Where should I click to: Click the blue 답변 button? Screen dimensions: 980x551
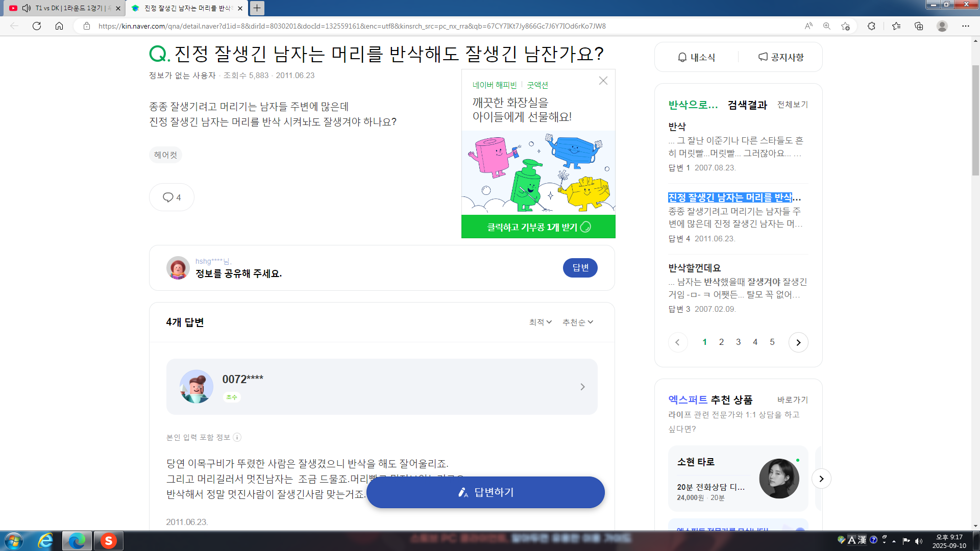580,268
